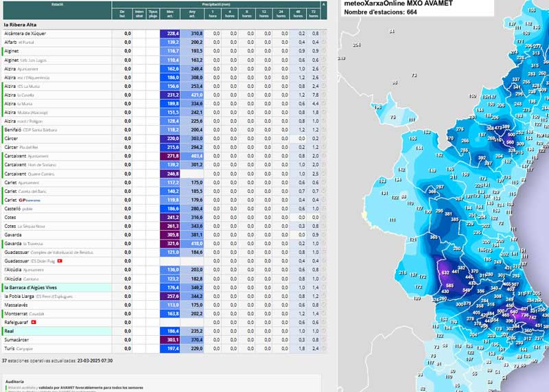The width and height of the screenshot is (549, 392).
Task: Click the 'Auditoria' legend heading
Action: coord(14,382)
